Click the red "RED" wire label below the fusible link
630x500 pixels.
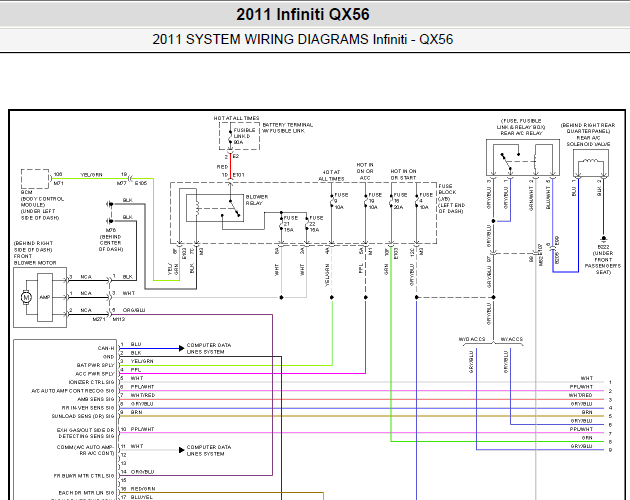click(x=222, y=167)
